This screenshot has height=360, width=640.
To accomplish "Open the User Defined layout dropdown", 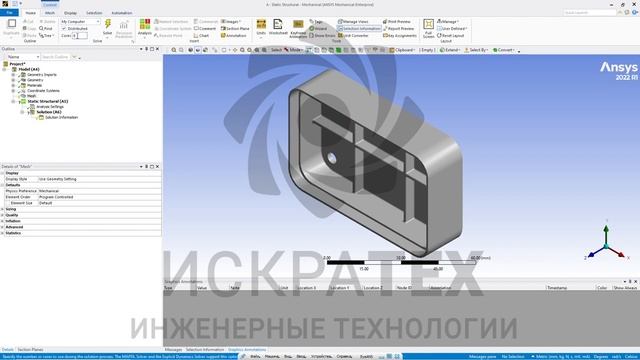I will (x=452, y=29).
